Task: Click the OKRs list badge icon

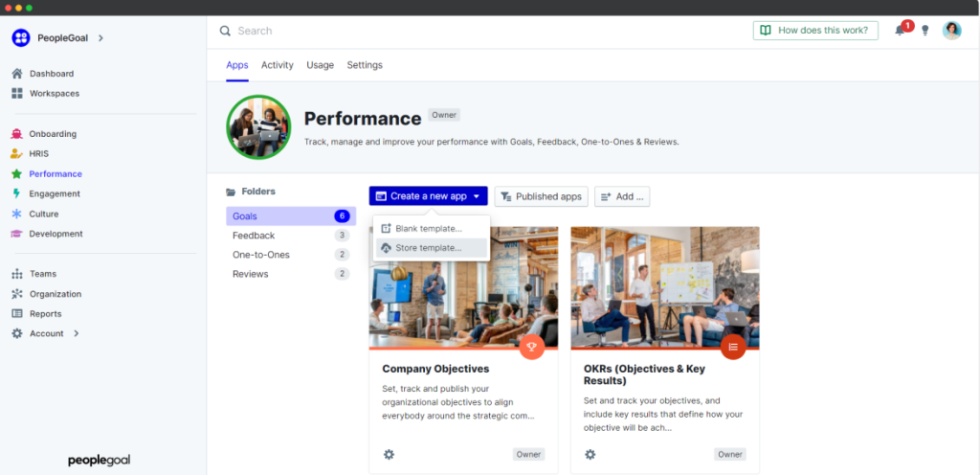Action: point(733,347)
